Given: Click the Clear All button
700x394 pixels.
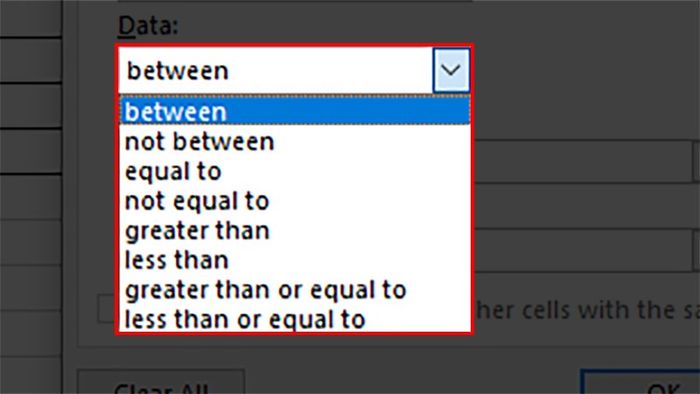Looking at the screenshot, I should 161,382.
